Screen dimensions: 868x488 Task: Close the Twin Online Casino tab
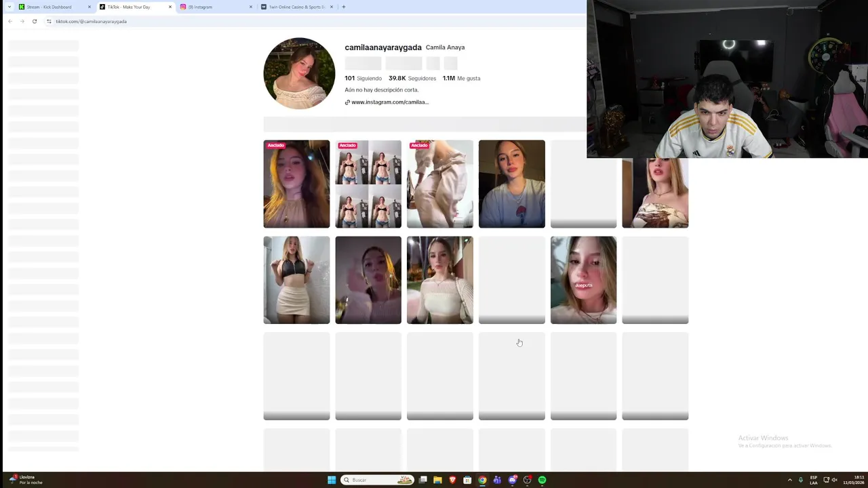pos(332,7)
